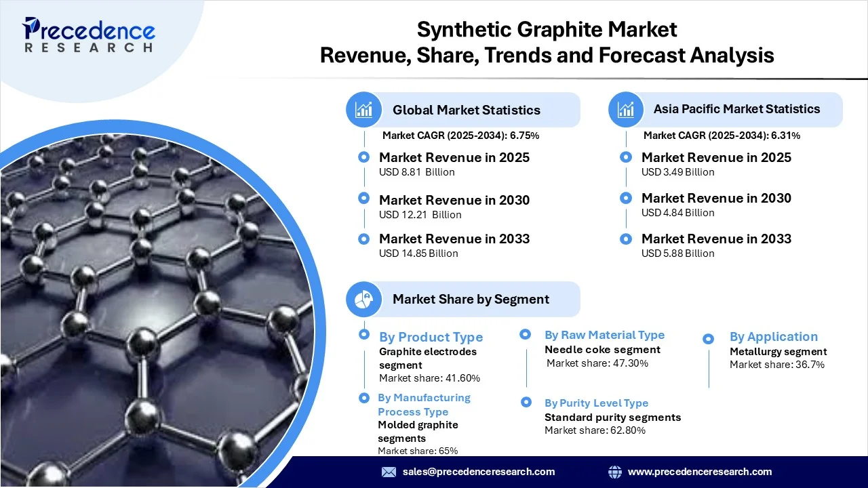The height and width of the screenshot is (488, 868).
Task: Open www.precedenceresearch.com link
Action: (x=700, y=472)
